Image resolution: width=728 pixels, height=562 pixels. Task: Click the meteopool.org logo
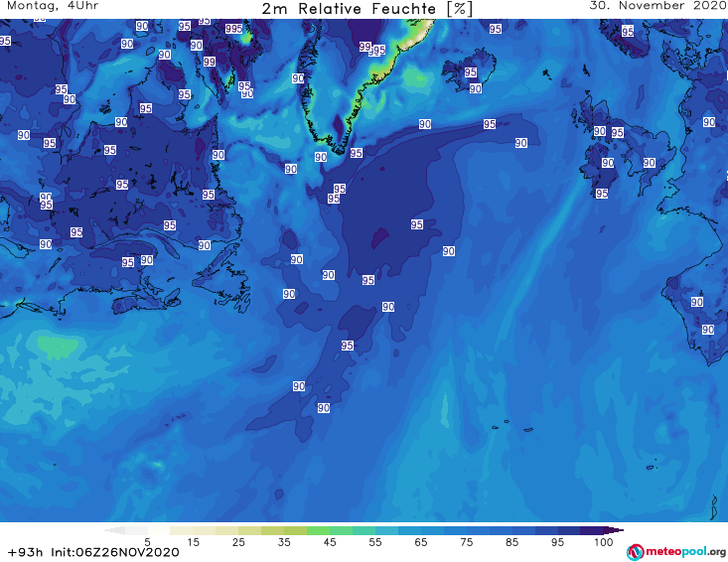pos(676,552)
